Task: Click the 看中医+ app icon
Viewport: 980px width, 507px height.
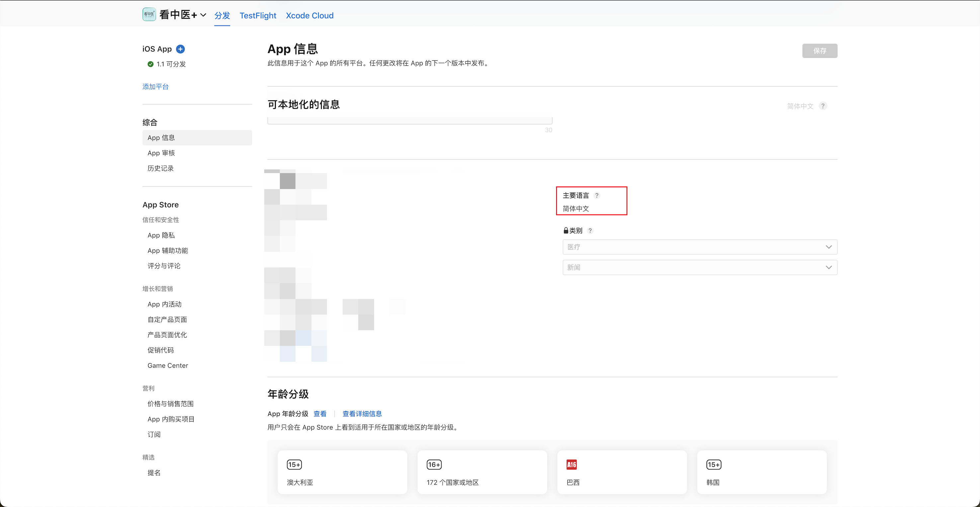Action: pos(149,15)
